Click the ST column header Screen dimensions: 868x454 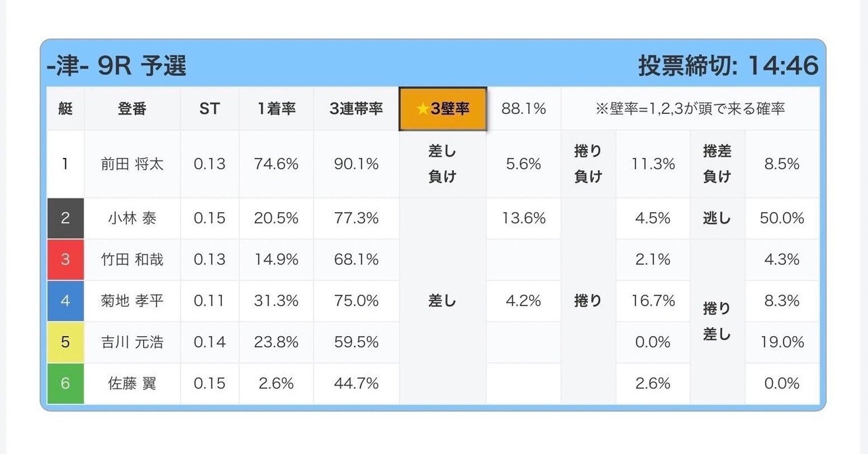click(210, 108)
